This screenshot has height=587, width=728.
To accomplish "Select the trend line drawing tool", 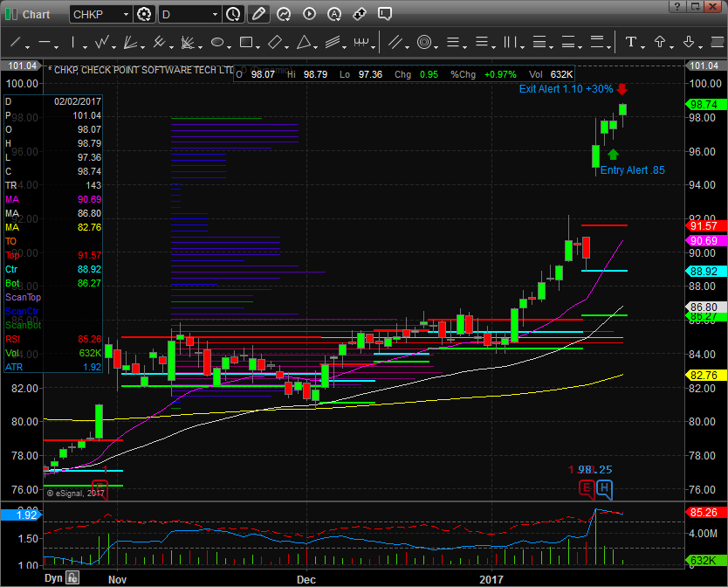I will tap(16, 42).
